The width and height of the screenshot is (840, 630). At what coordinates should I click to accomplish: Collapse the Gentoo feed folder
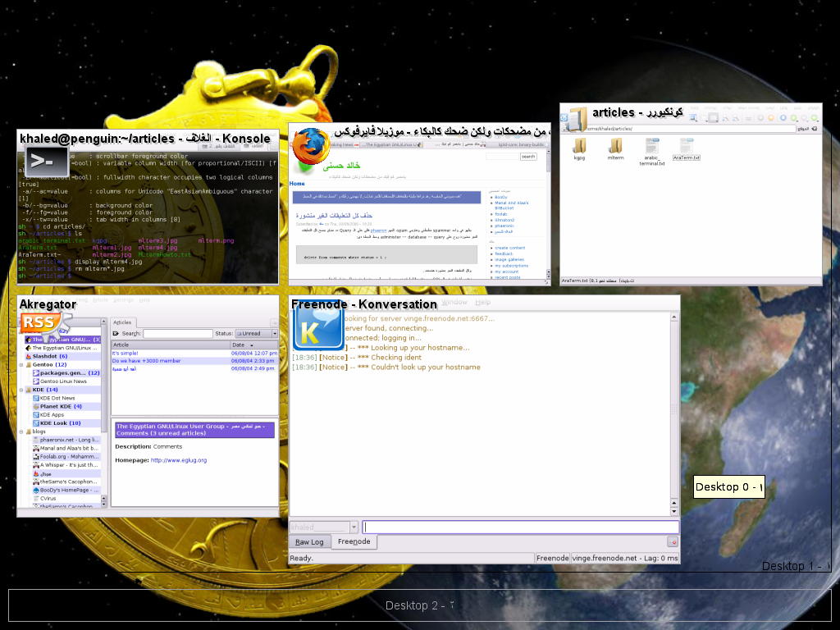(x=21, y=364)
